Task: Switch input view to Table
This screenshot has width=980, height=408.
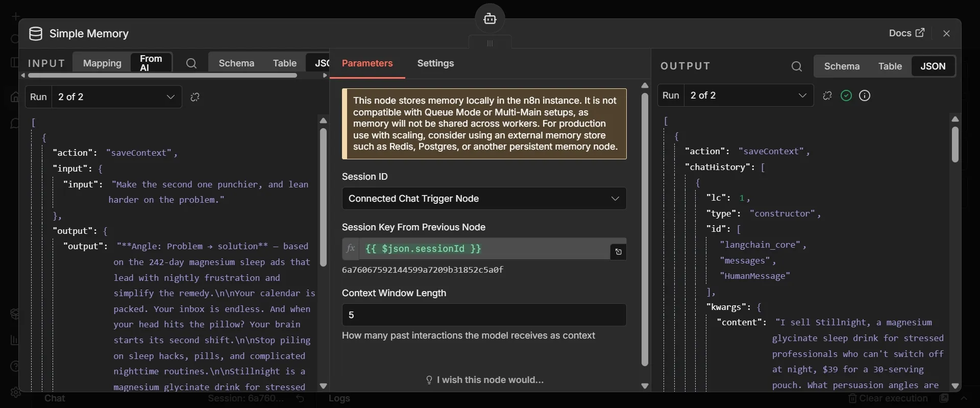Action: tap(284, 63)
